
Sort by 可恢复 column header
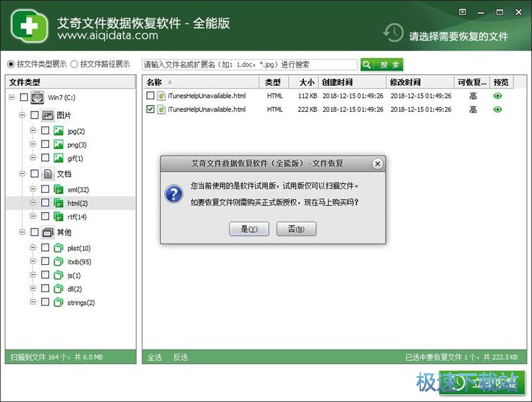click(472, 82)
